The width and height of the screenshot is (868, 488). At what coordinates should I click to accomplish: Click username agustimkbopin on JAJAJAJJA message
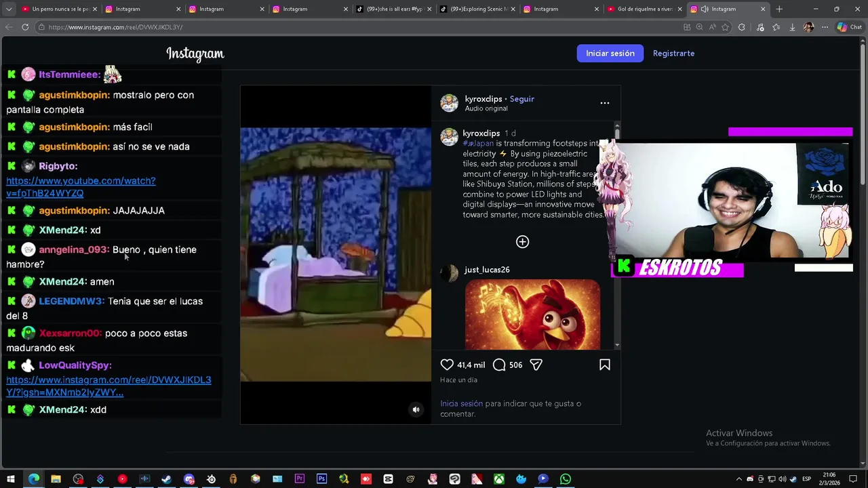click(x=74, y=211)
